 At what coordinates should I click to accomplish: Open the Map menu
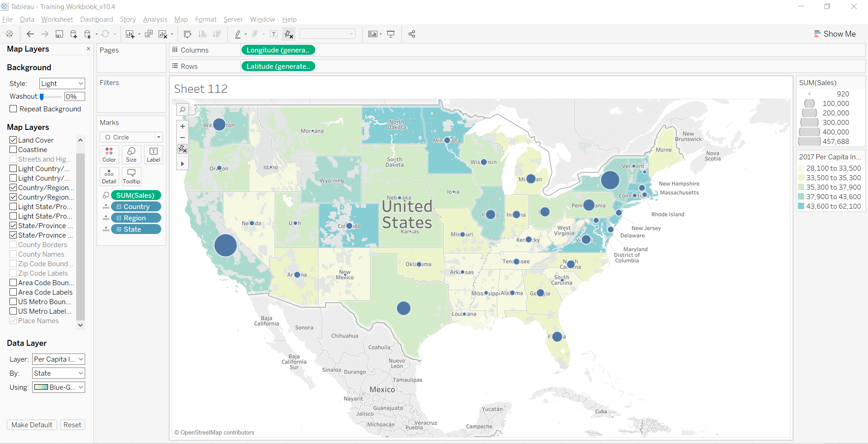181,19
